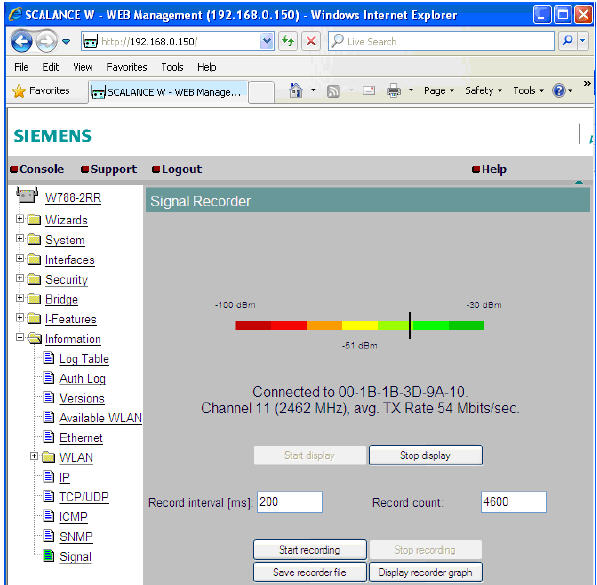Open the View menu
This screenshot has width=597, height=585.
pyautogui.click(x=83, y=67)
